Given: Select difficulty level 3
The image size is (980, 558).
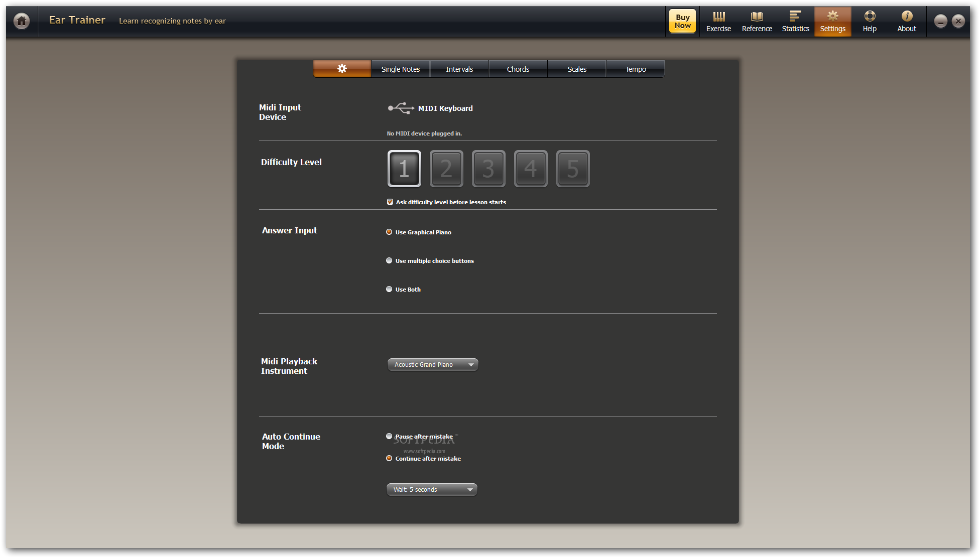Looking at the screenshot, I should 488,169.
